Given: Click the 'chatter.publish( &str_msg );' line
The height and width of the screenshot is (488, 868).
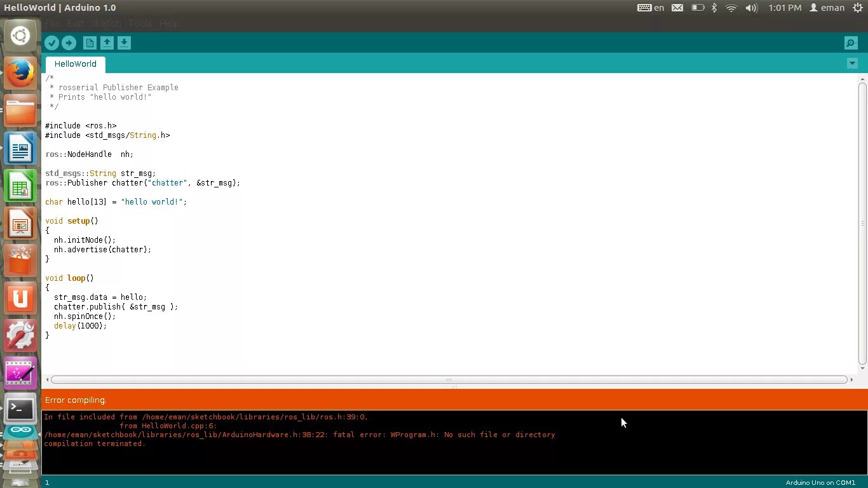Looking at the screenshot, I should (116, 307).
